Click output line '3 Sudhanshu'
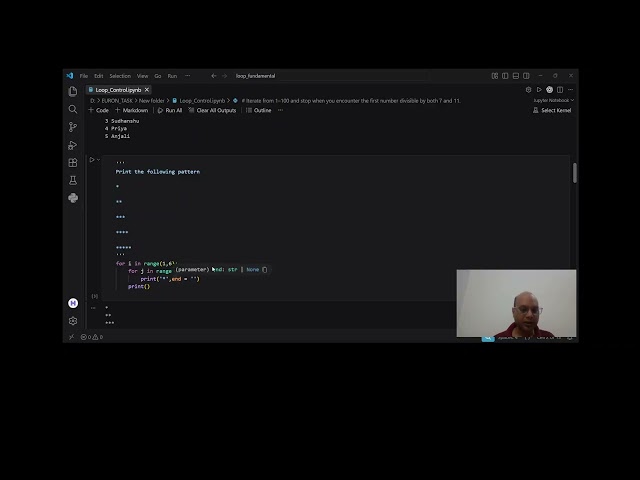This screenshot has width=640, height=480. coord(122,121)
